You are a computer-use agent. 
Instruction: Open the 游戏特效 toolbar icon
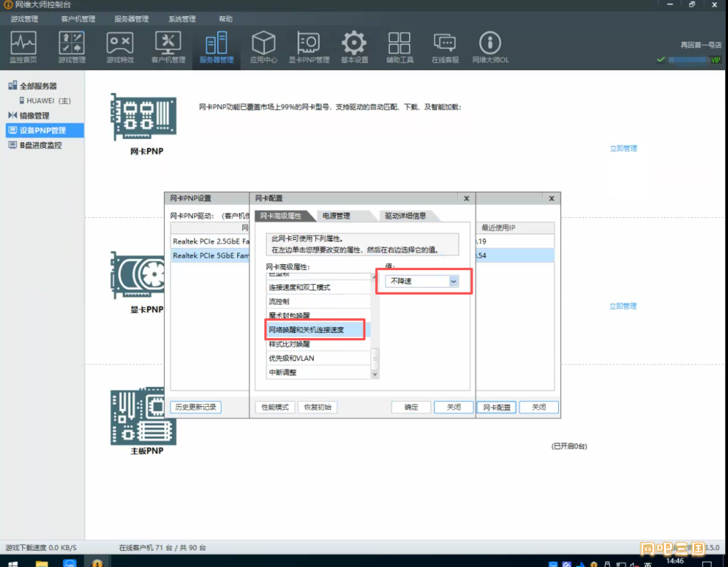pos(120,47)
